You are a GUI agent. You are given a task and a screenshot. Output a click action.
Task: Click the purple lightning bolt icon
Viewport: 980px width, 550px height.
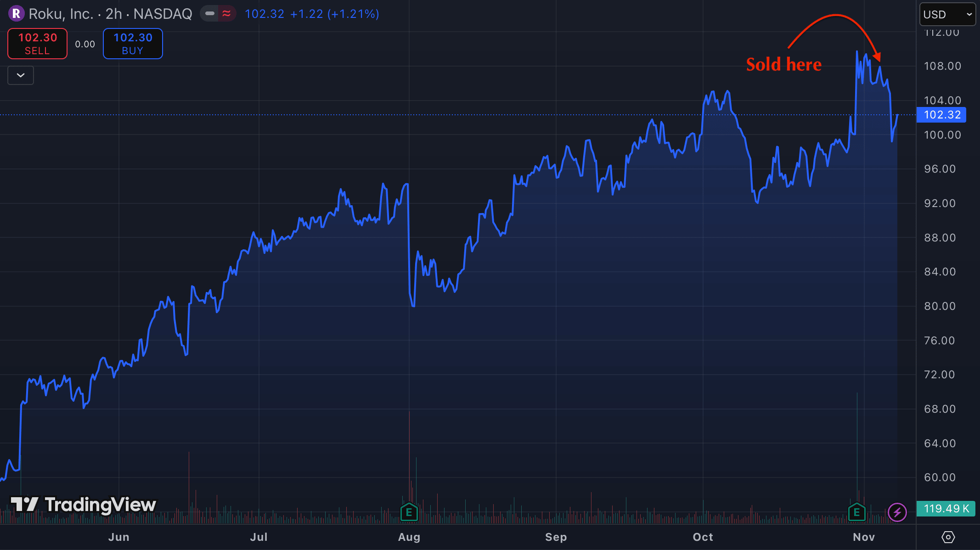(x=897, y=512)
